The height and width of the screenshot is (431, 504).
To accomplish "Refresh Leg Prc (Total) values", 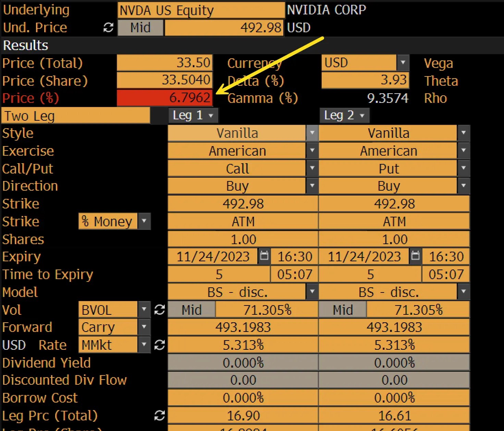I will point(159,416).
